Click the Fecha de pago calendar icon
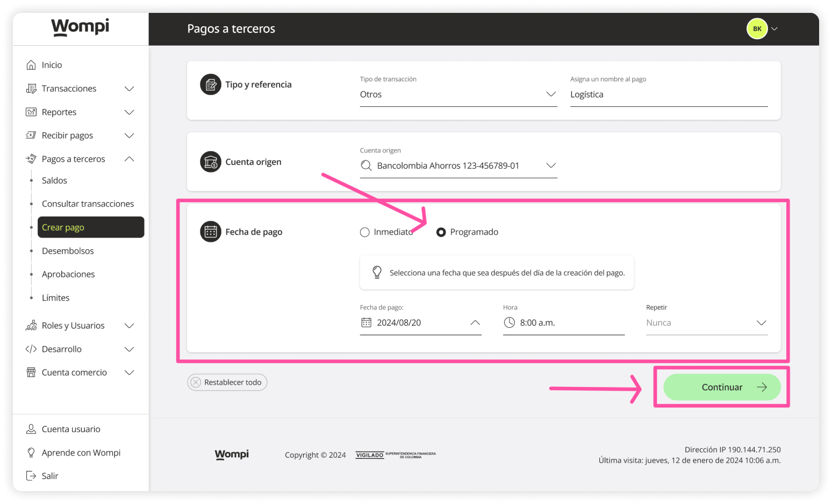The image size is (832, 504). tap(210, 231)
